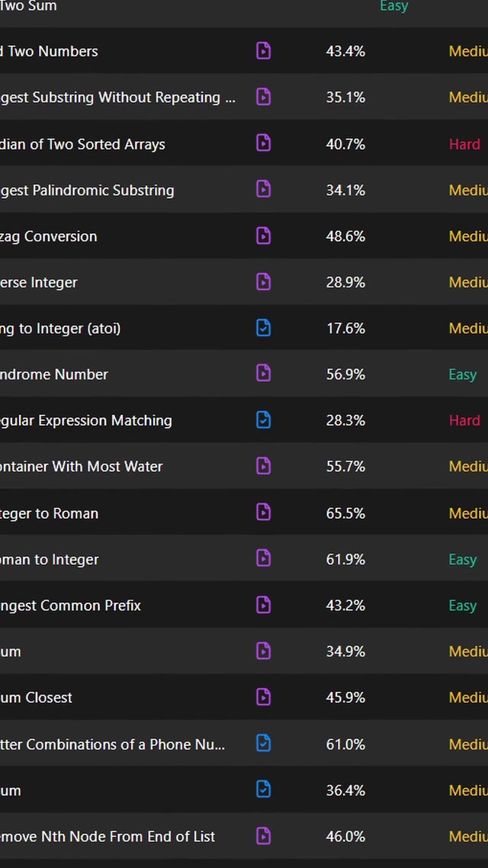Open video solution for Median of Two Sorted Arrays
Image resolution: width=488 pixels, height=868 pixels.
(263, 143)
